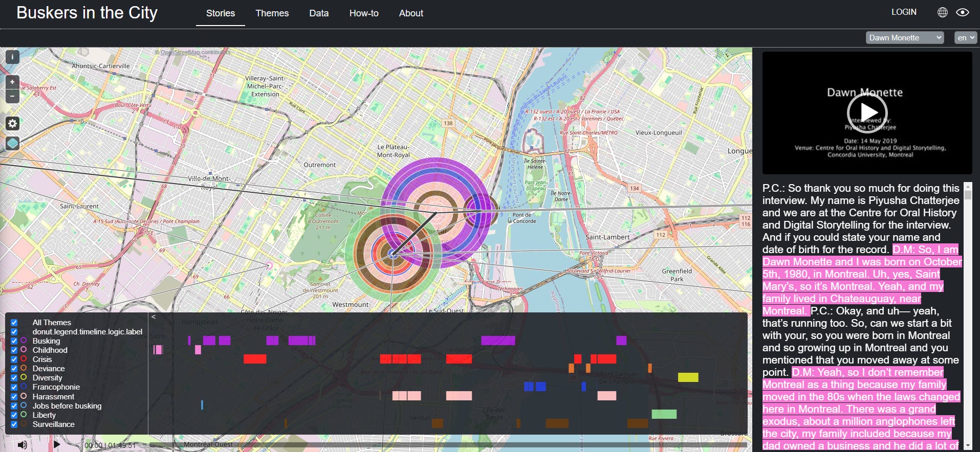The width and height of the screenshot is (980, 452).
Task: Click the Diversity yellow timeline segment
Action: [688, 377]
